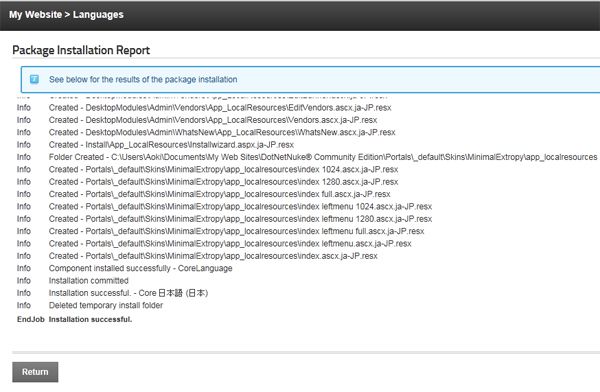Select the index 1024.ascx.ja-JP.resx line
The height and width of the screenshot is (392, 600).
(223, 169)
